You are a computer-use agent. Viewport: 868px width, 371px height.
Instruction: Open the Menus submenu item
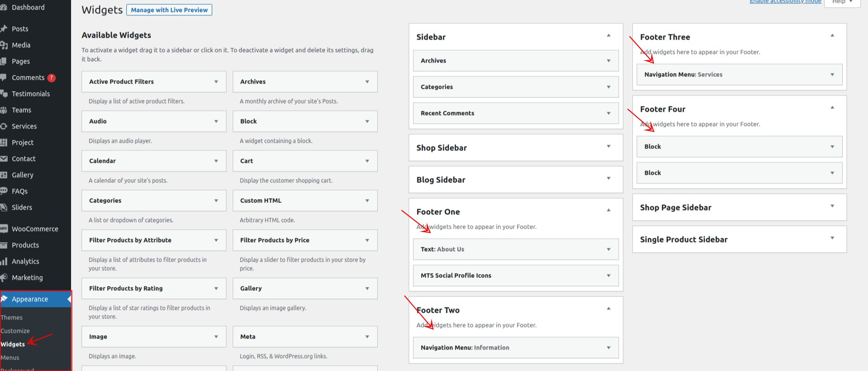(10, 358)
